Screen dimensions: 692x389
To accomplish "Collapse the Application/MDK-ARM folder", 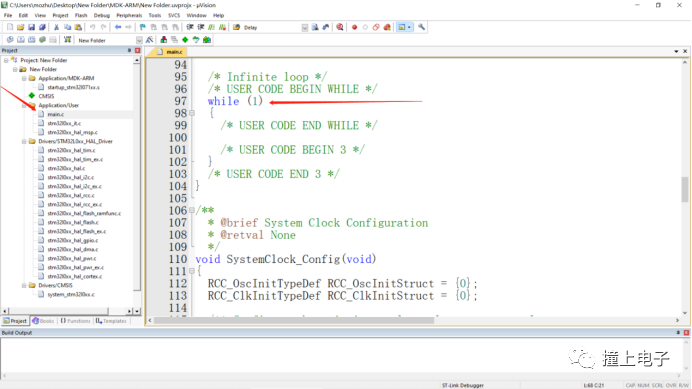I will point(24,78).
